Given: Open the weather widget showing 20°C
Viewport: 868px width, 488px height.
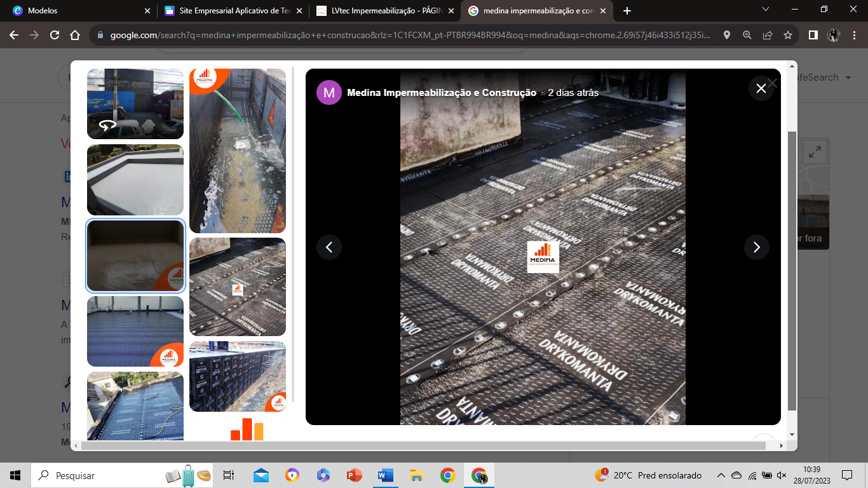Looking at the screenshot, I should pyautogui.click(x=648, y=475).
